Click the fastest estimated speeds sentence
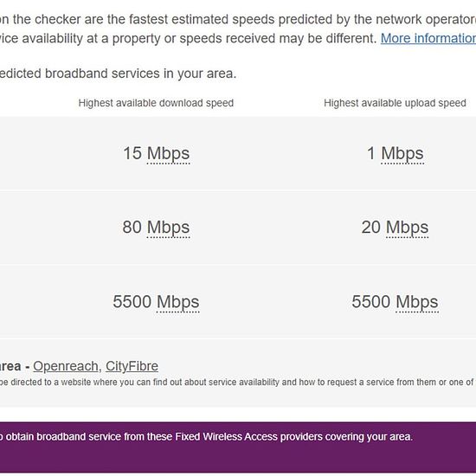The width and height of the screenshot is (476, 476). click(x=238, y=19)
